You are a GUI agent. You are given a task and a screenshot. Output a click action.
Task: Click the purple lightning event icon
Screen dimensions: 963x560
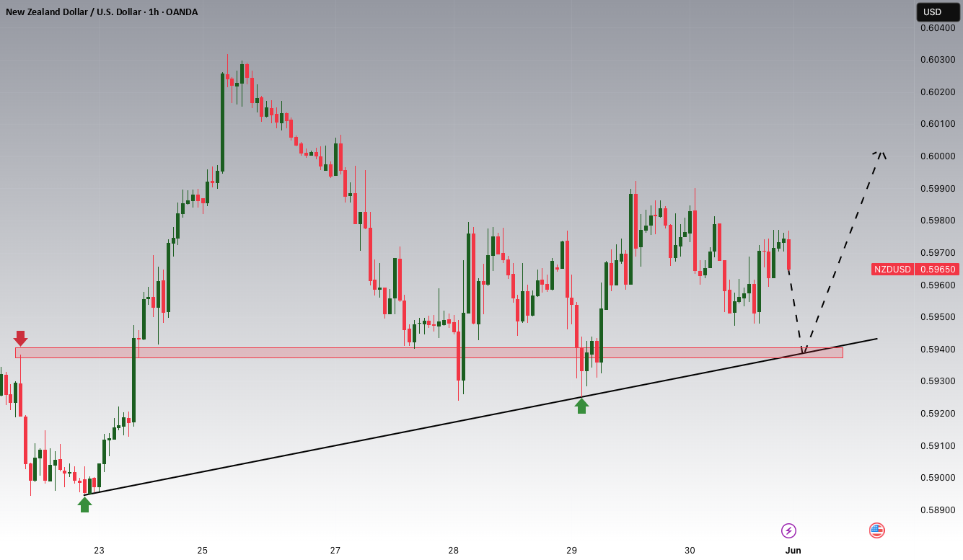click(788, 531)
